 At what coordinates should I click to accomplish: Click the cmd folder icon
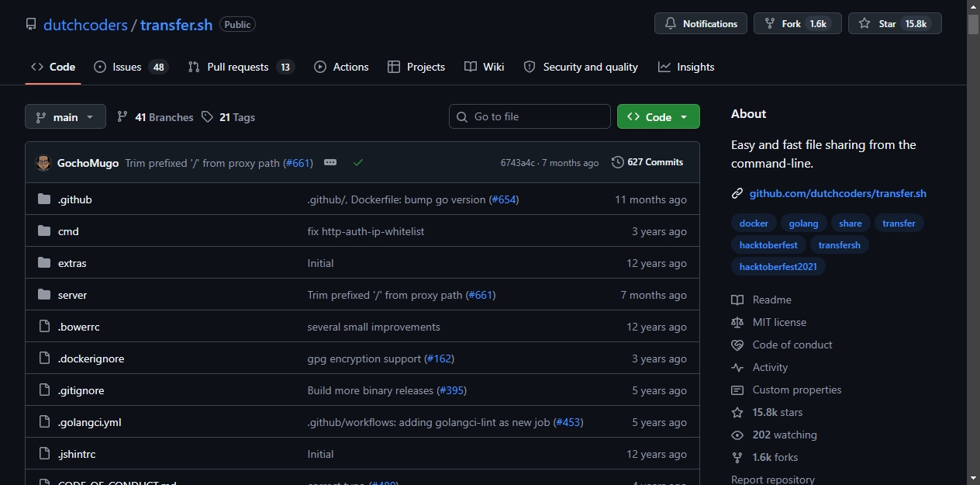tap(44, 231)
